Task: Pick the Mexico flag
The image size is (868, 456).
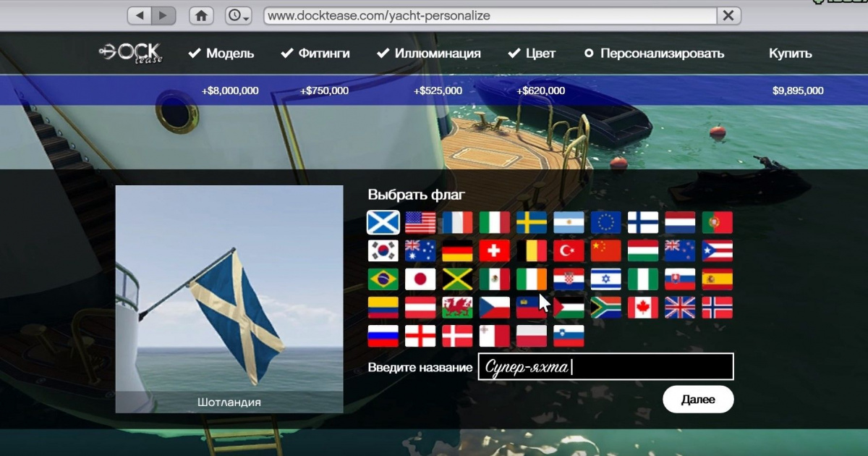Action: [495, 279]
